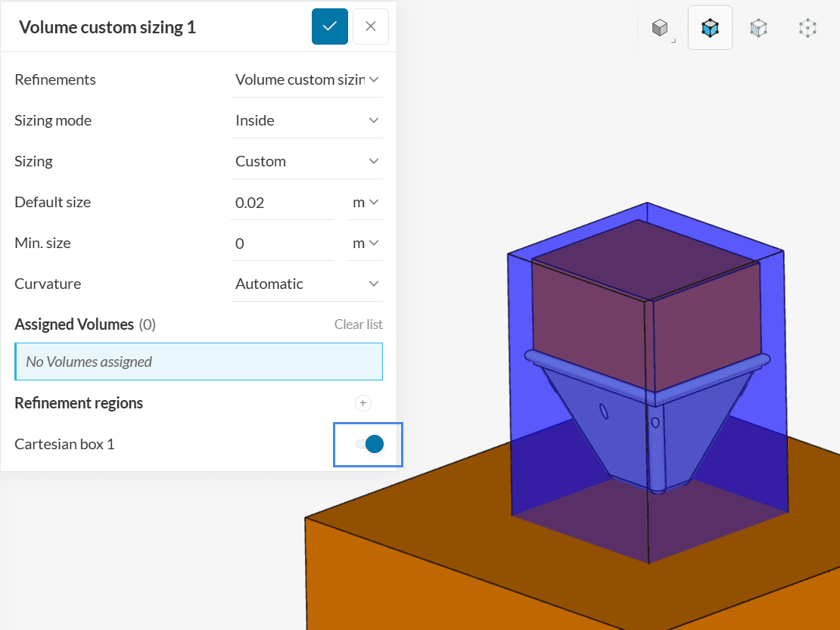Image resolution: width=840 pixels, height=630 pixels.
Task: Click the Min. size value field
Action: [x=282, y=243]
